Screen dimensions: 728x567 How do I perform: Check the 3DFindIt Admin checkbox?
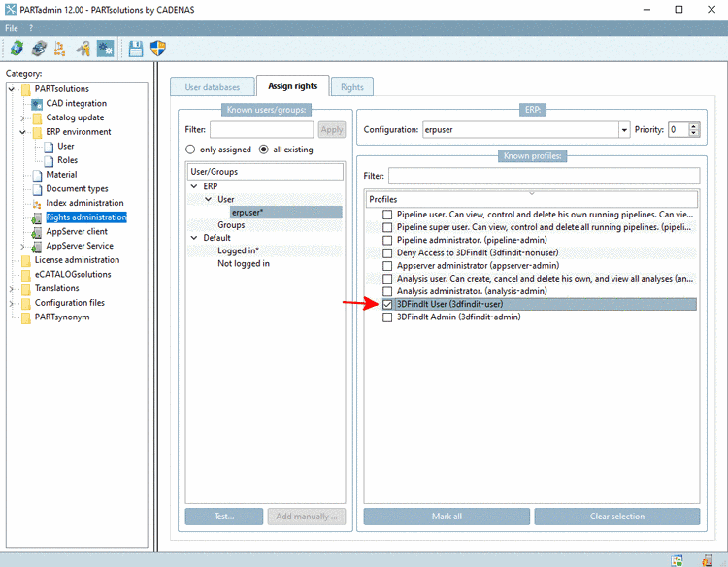pyautogui.click(x=387, y=317)
